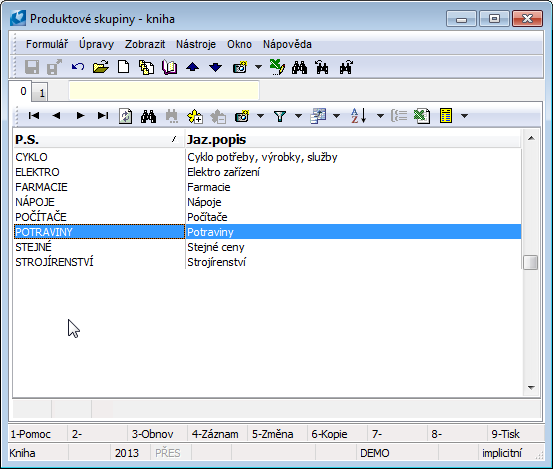Click the Excel export icon in grid toolbar
Screen dimensions: 553x469
point(422,116)
